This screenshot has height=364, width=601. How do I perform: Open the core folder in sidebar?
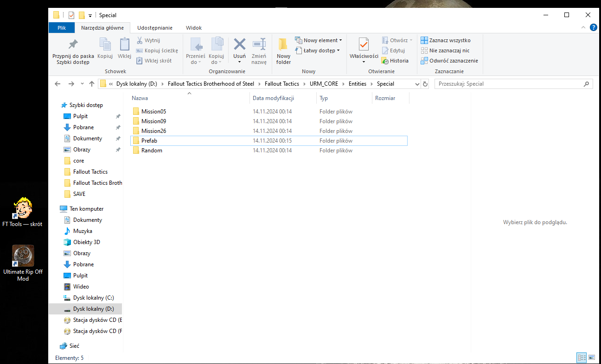click(x=78, y=161)
